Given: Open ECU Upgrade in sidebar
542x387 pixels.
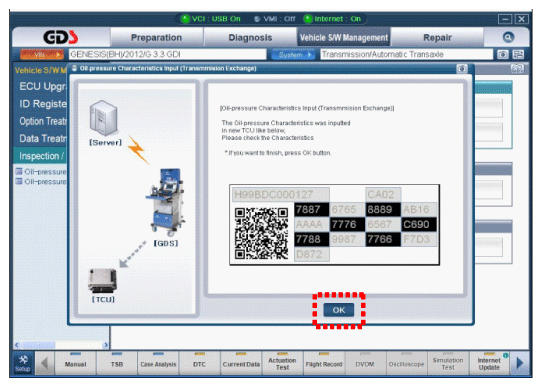Looking at the screenshot, I should 42,86.
